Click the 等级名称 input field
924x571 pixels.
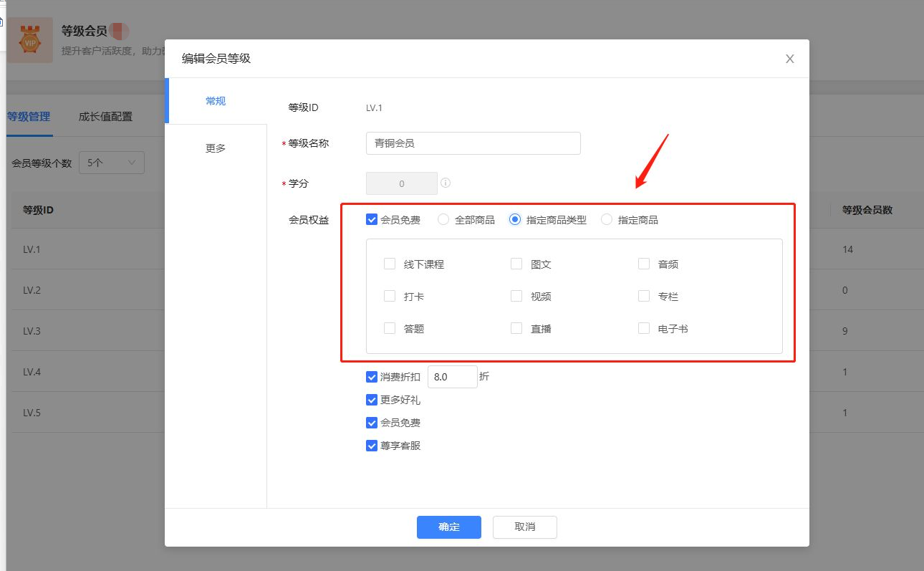(x=473, y=143)
